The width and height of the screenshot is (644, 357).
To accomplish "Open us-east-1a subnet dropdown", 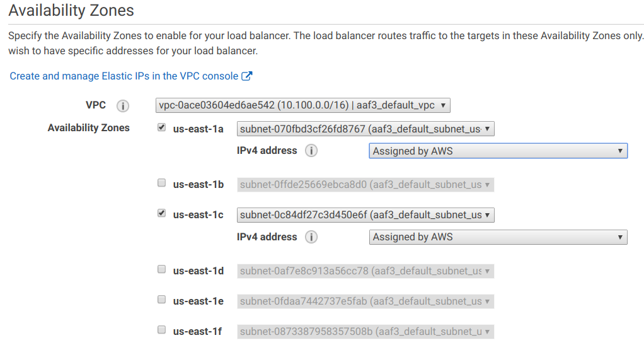I will [365, 129].
